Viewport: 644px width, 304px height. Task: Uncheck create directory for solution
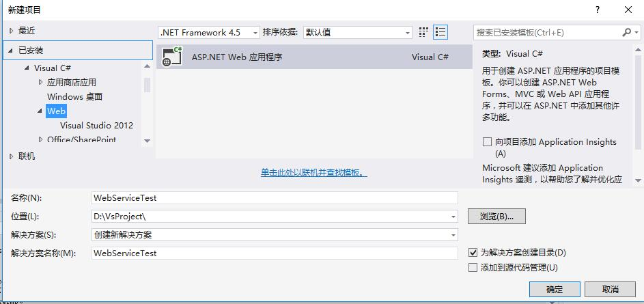(x=473, y=253)
